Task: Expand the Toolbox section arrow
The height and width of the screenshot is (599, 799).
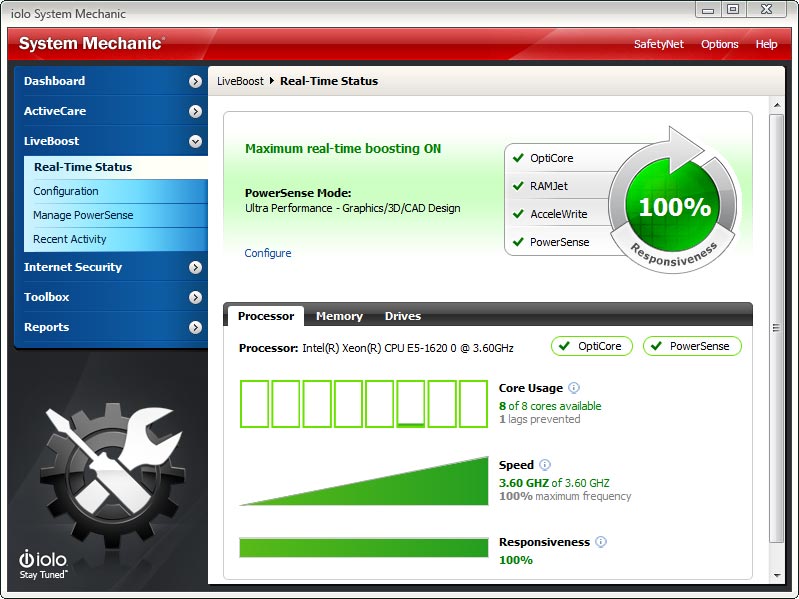Action: point(195,297)
